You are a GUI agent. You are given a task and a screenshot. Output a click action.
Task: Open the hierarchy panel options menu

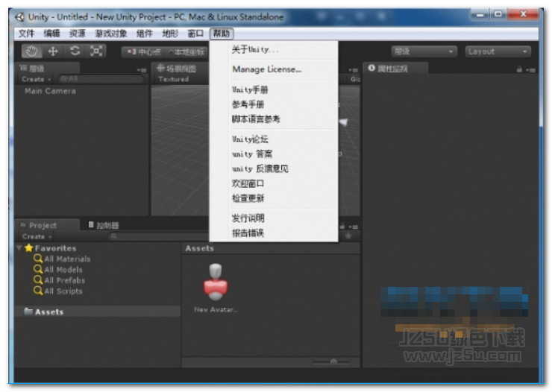coord(142,70)
